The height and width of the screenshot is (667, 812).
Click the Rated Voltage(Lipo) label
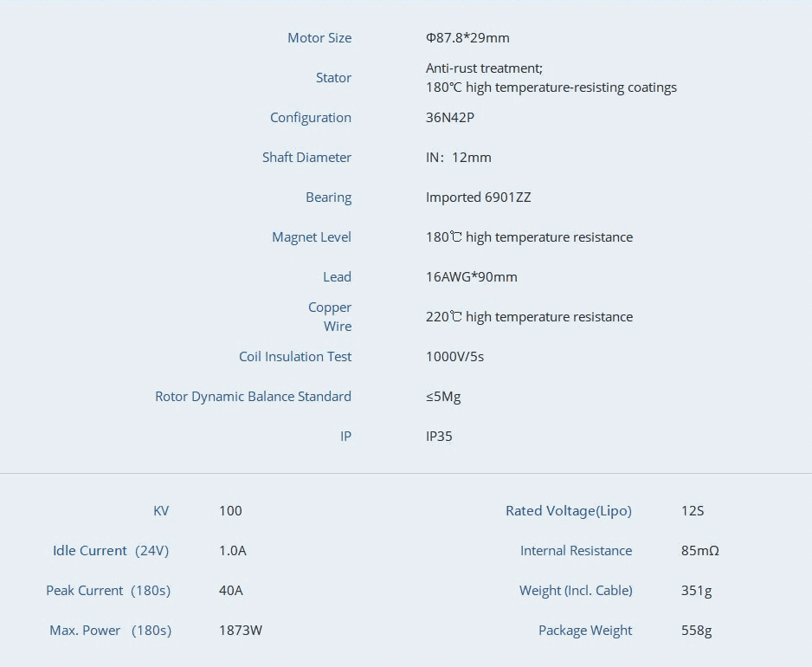tap(569, 511)
